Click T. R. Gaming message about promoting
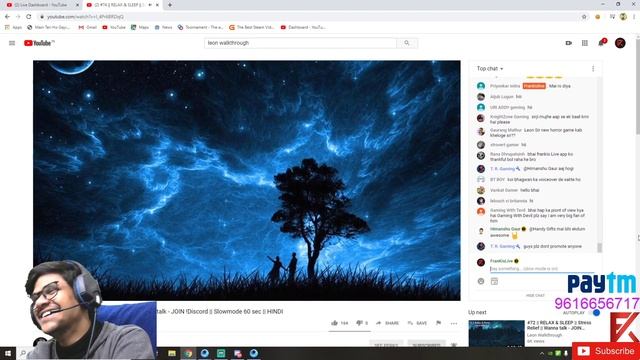The width and height of the screenshot is (640, 360). point(536,247)
